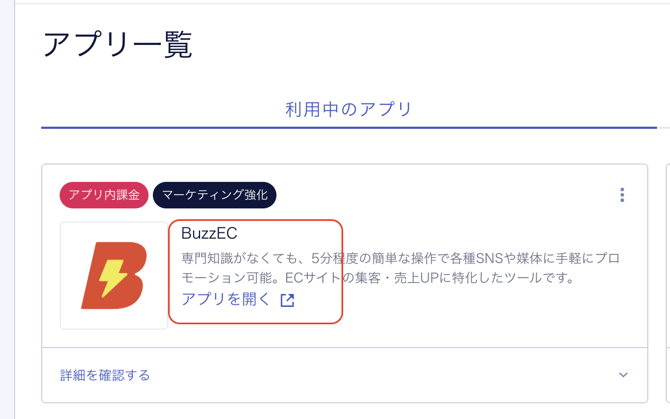The image size is (670, 419).
Task: Expand details with the chevron down arrow
Action: (623, 375)
